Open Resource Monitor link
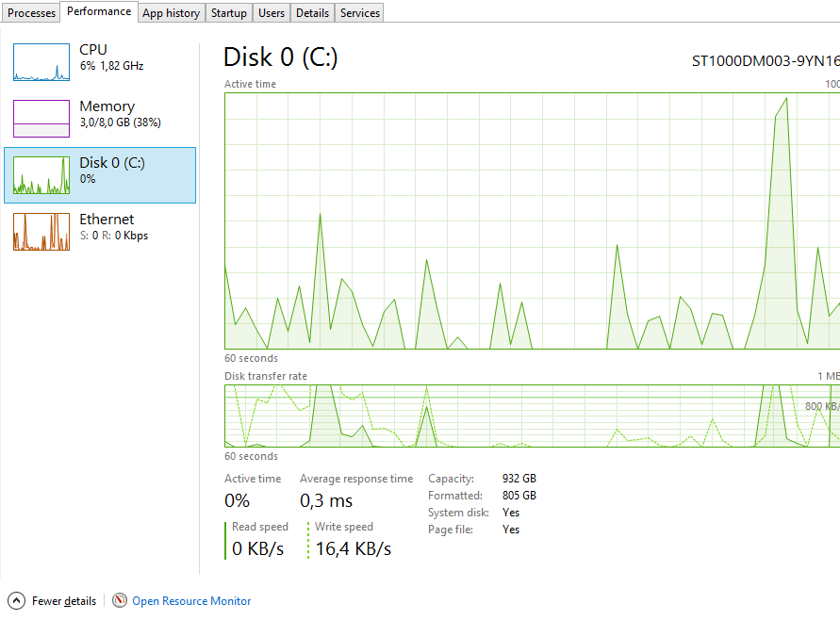The height and width of the screenshot is (620, 840). [191, 601]
